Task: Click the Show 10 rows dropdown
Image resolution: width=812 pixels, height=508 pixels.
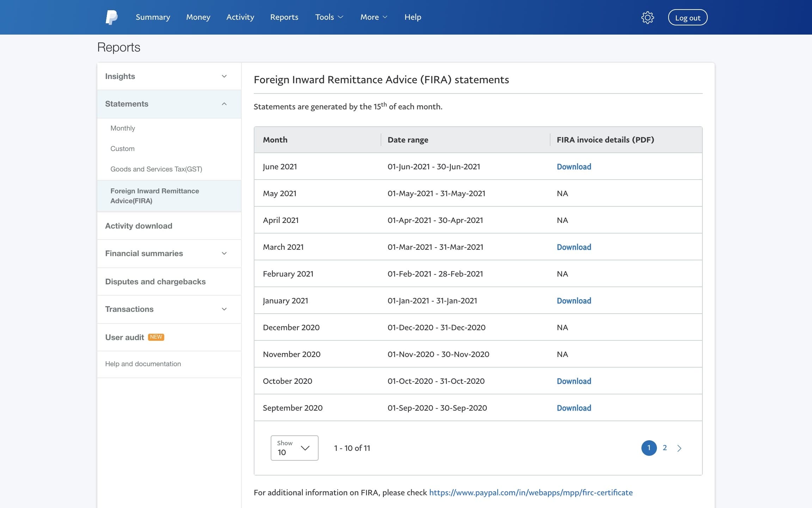Action: [294, 448]
